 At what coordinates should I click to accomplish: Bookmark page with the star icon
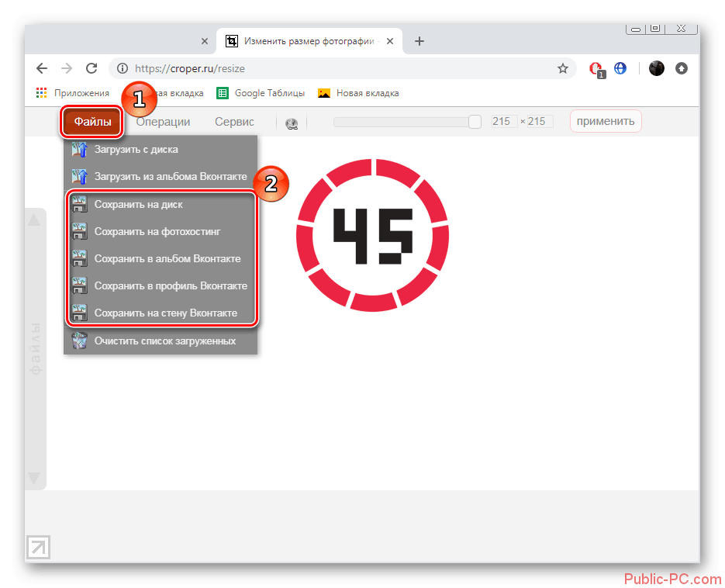(563, 68)
